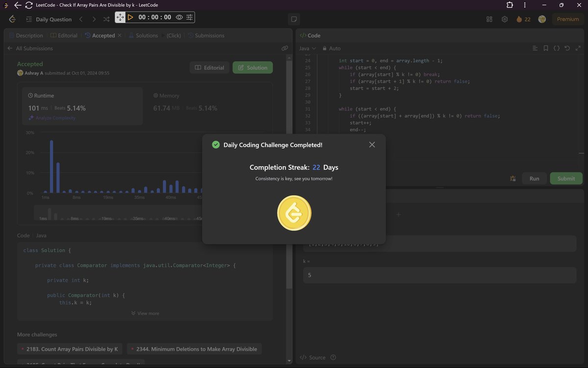
Task: Open the settings gear icon
Action: (x=505, y=19)
